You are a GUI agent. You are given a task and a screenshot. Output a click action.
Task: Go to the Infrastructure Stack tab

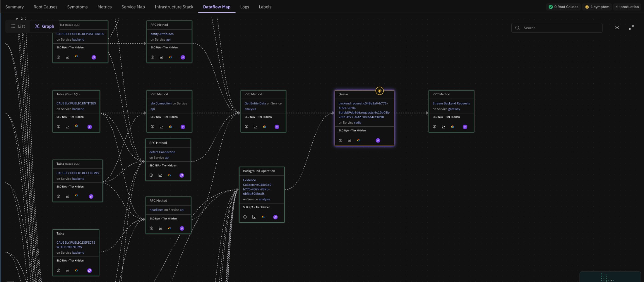174,7
